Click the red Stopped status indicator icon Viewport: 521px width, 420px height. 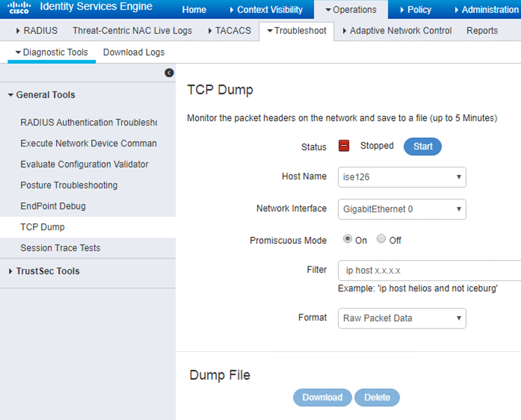[x=343, y=146]
